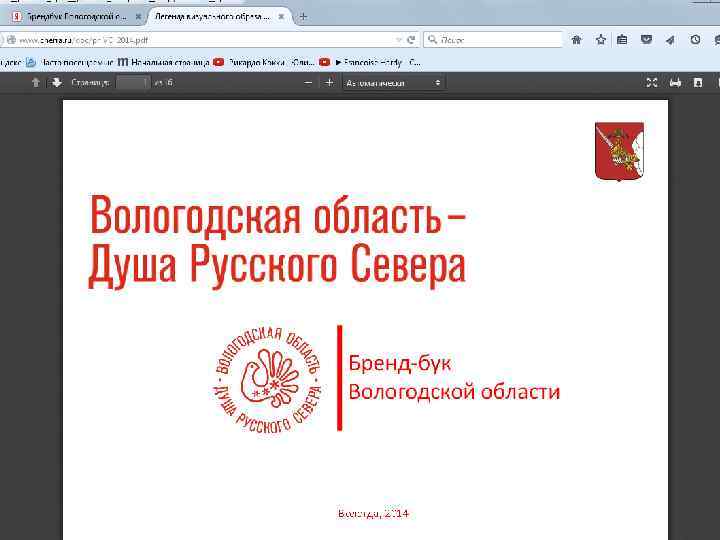Open Рикардо Кокки YouTube bookmark
720x540 pixels.
click(264, 62)
